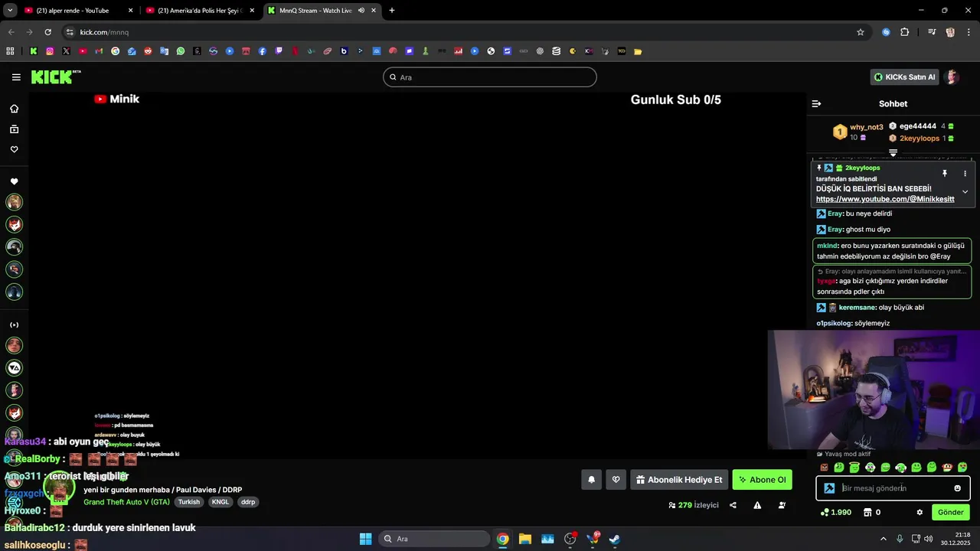
Task: Open chat settings gear icon
Action: 920,513
